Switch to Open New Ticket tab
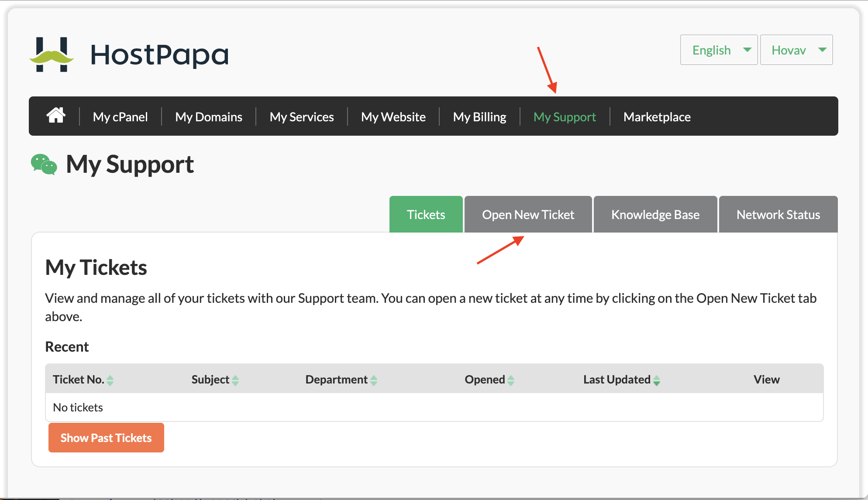Image resolution: width=868 pixels, height=500 pixels. click(x=528, y=214)
